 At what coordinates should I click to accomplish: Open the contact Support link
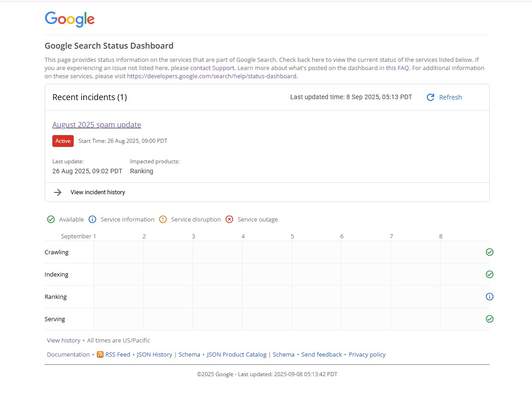coord(212,68)
